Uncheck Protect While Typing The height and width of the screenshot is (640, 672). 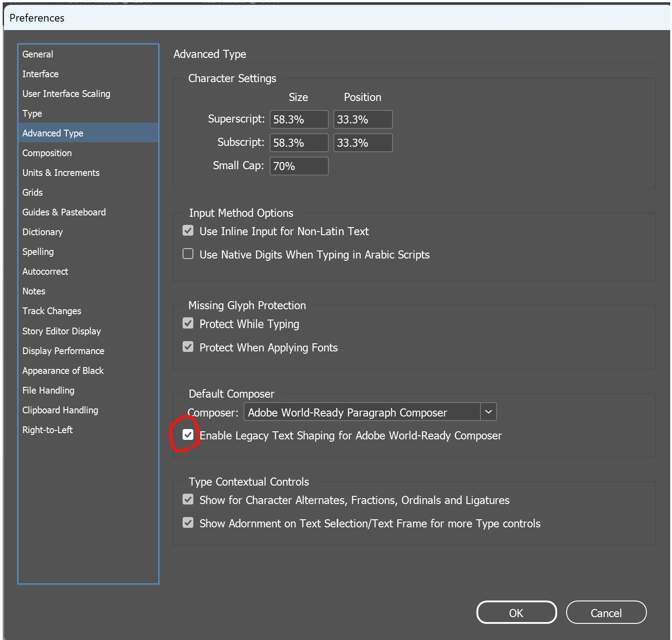[x=188, y=324]
